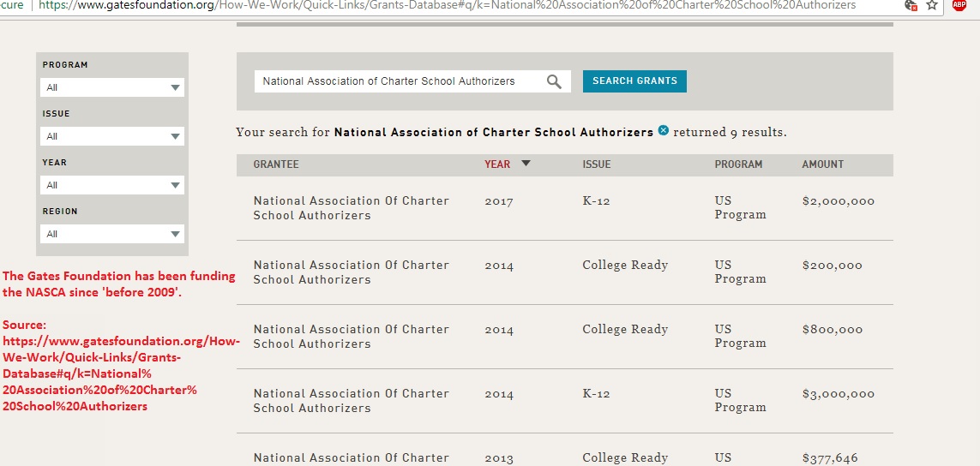
Task: Click the $2,000,000 amount
Action: click(839, 201)
